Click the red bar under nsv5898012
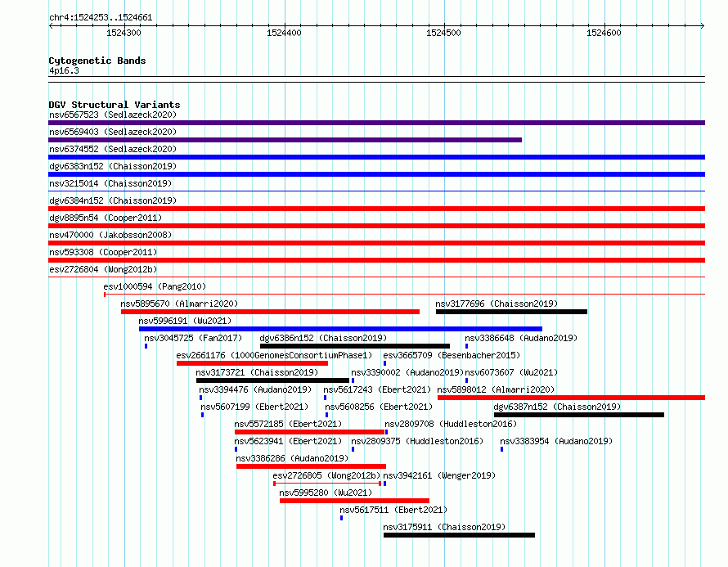The image size is (728, 567). tap(572, 398)
